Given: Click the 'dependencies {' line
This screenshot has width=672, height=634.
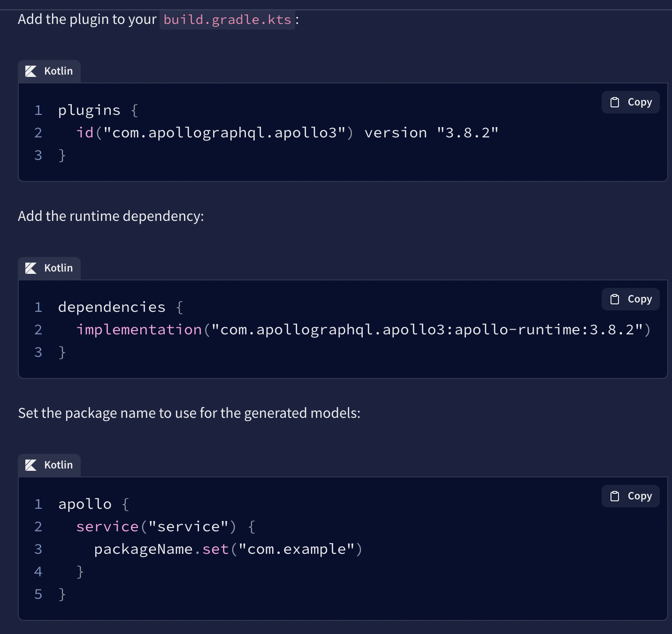Looking at the screenshot, I should 121,307.
